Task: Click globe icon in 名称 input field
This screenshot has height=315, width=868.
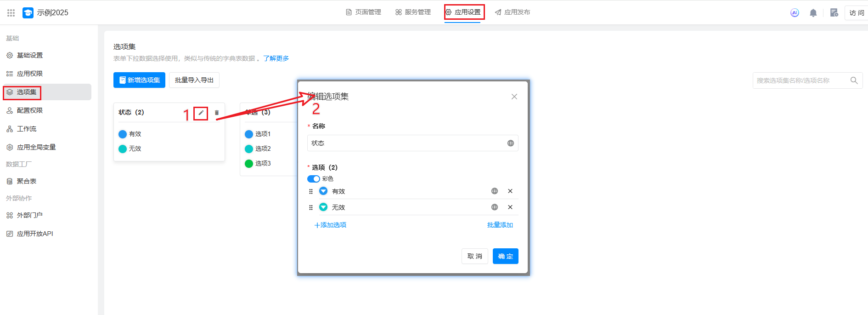Action: pyautogui.click(x=510, y=143)
